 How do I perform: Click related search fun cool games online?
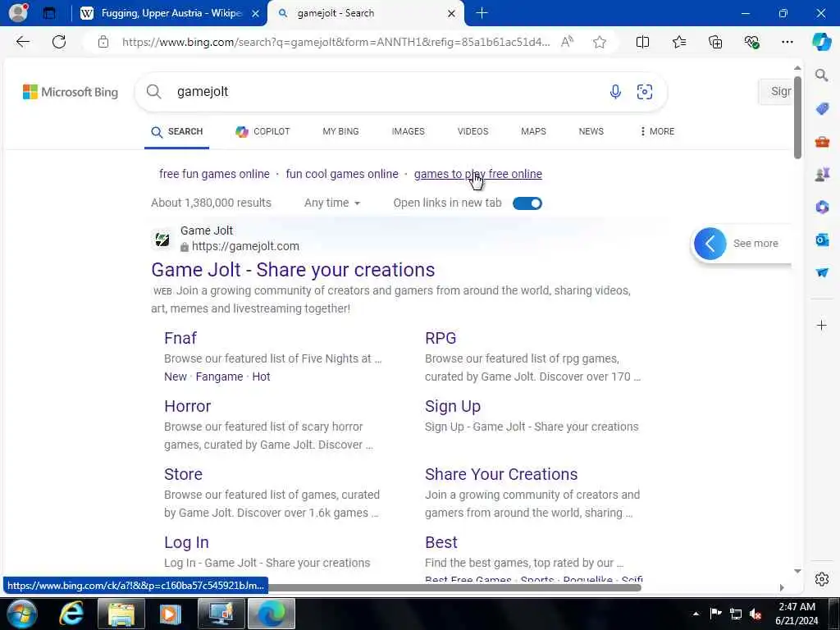point(342,174)
